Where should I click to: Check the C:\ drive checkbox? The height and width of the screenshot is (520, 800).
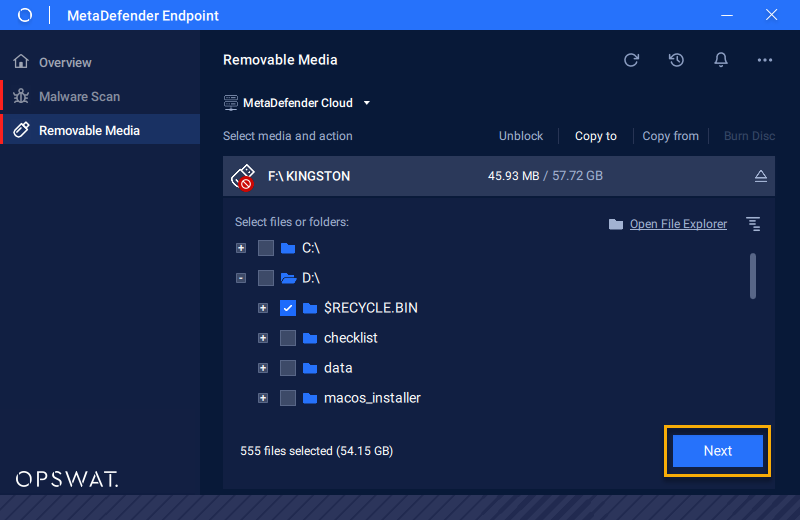pos(266,248)
